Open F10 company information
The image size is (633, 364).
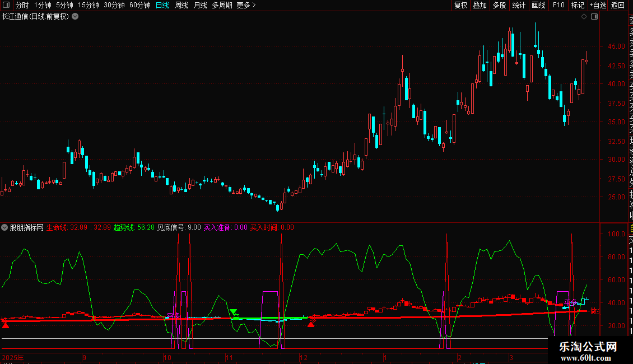(558, 5)
